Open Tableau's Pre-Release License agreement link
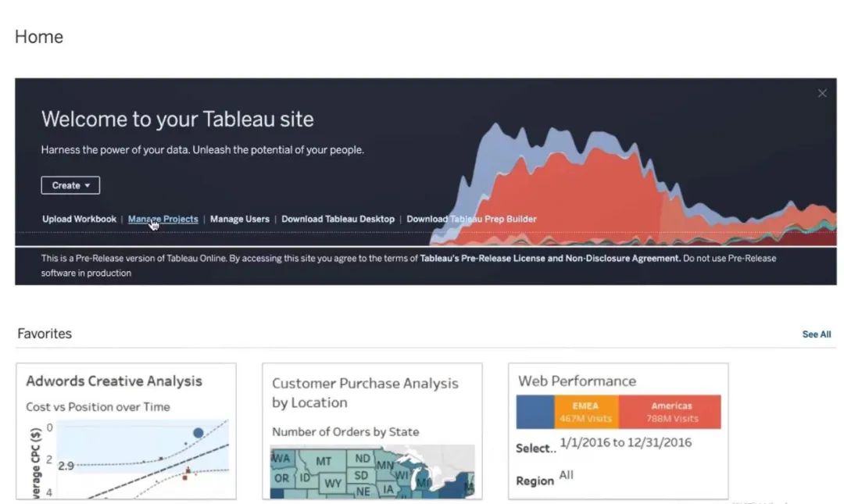Viewport: 844px width, 504px height. [550, 258]
